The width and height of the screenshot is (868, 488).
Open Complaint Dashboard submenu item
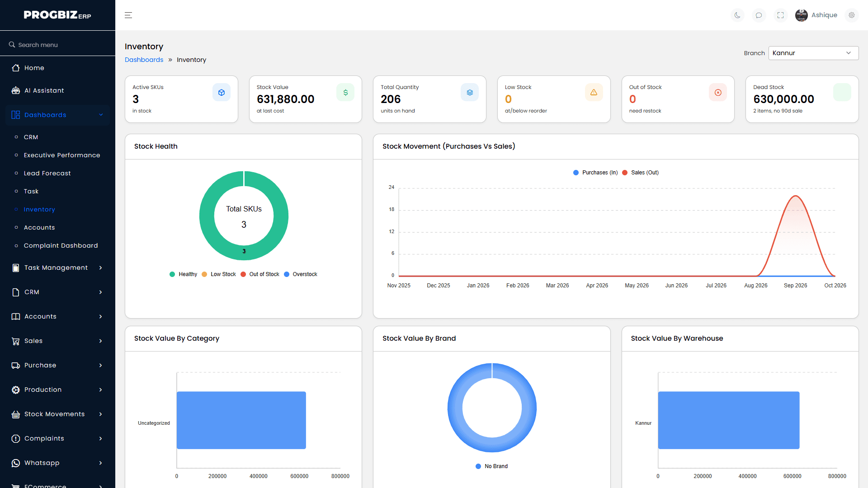(61, 245)
